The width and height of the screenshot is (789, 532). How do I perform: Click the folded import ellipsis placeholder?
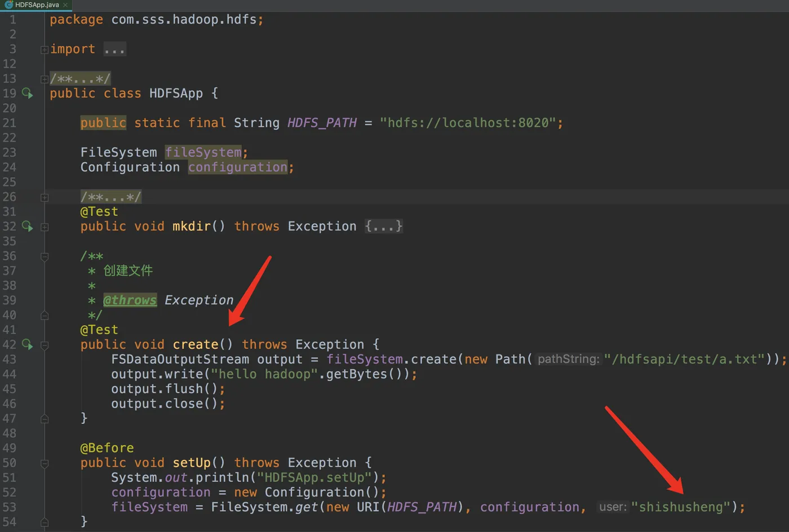pyautogui.click(x=114, y=50)
